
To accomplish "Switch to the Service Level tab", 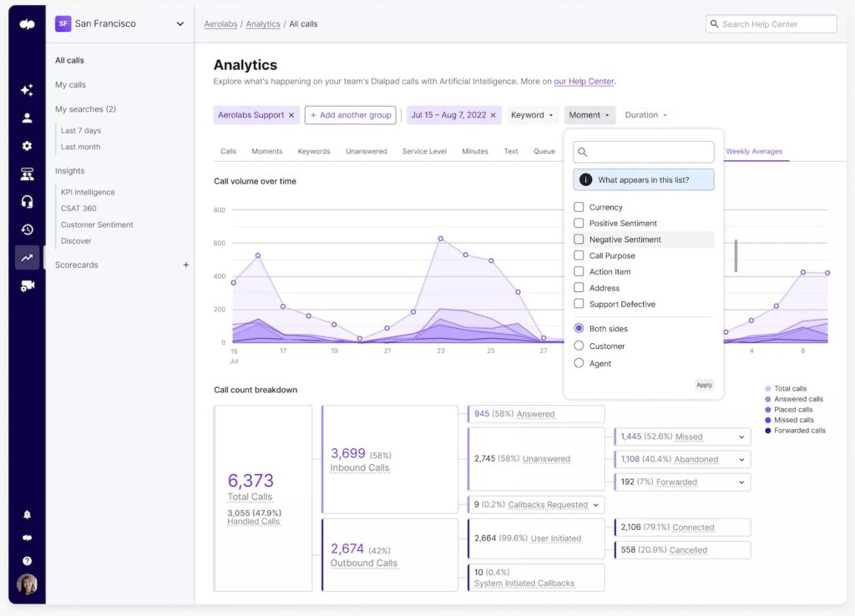I will tap(424, 152).
